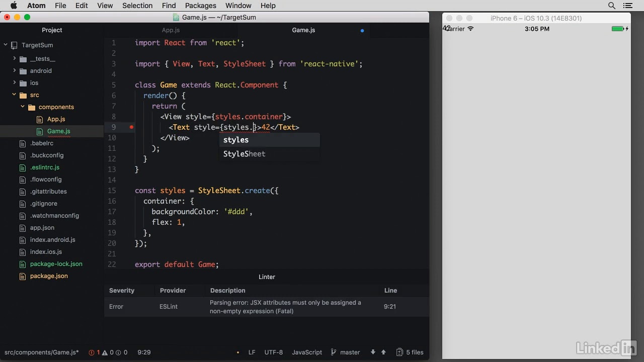Collapse the TargetSum root folder

(6, 45)
